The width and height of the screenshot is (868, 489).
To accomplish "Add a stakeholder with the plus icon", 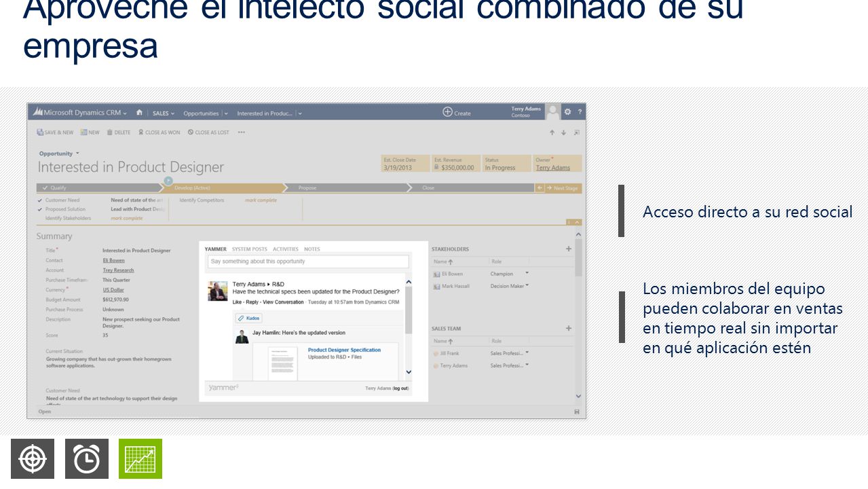I will coord(569,249).
